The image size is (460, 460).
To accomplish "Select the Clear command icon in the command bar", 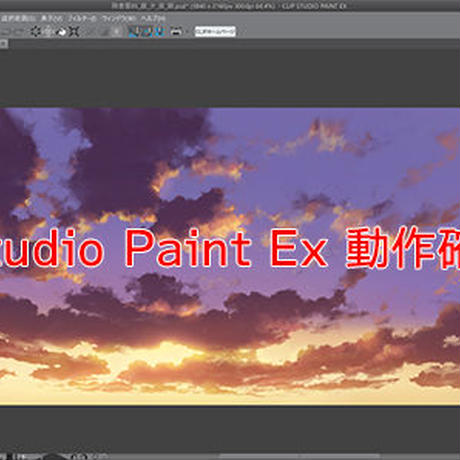I will (36, 32).
